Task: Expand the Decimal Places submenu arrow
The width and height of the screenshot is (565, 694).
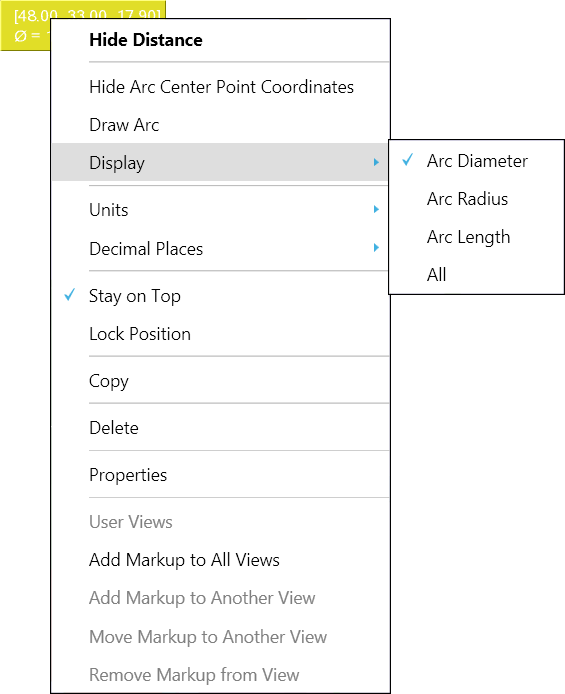Action: click(376, 248)
